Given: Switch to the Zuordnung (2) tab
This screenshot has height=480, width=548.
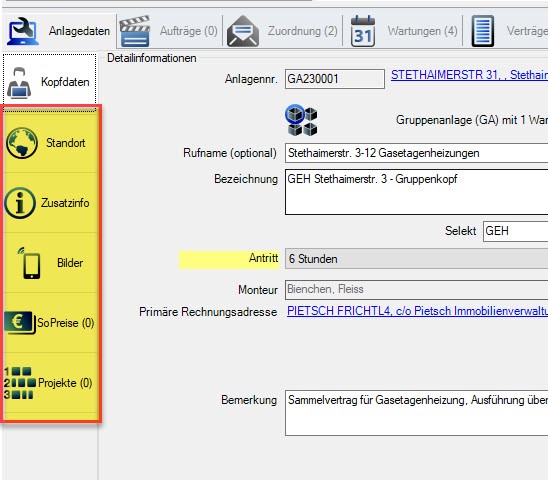Looking at the screenshot, I should tap(283, 31).
